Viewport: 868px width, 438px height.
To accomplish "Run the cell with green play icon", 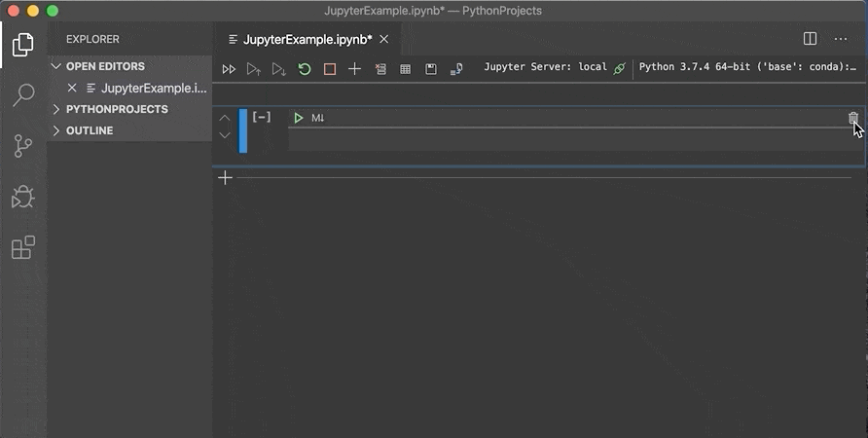I will 299,118.
